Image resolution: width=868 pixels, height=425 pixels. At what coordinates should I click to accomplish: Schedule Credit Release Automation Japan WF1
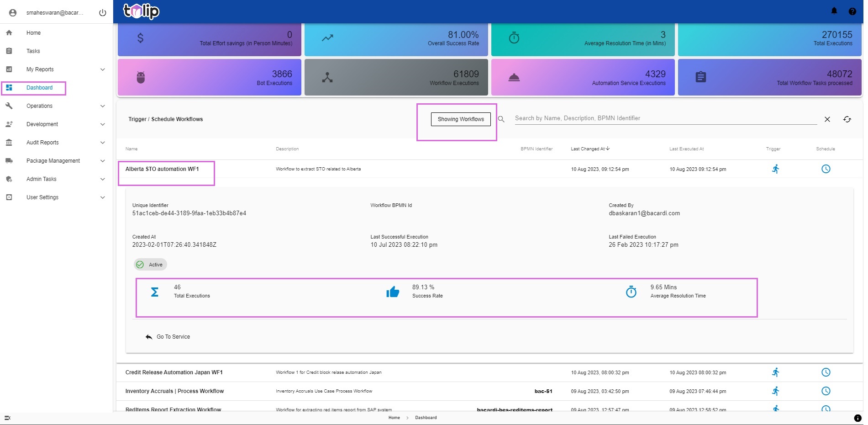[x=826, y=372]
